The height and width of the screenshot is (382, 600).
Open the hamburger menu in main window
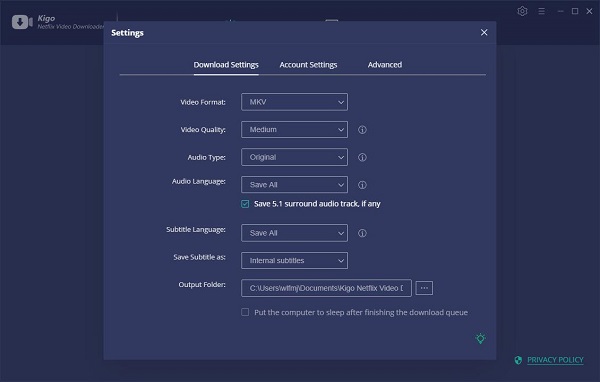[x=541, y=11]
